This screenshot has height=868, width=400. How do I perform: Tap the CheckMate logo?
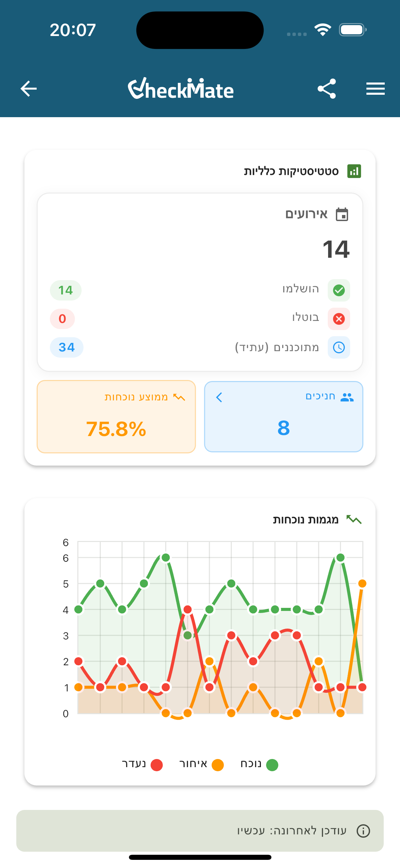click(x=181, y=89)
